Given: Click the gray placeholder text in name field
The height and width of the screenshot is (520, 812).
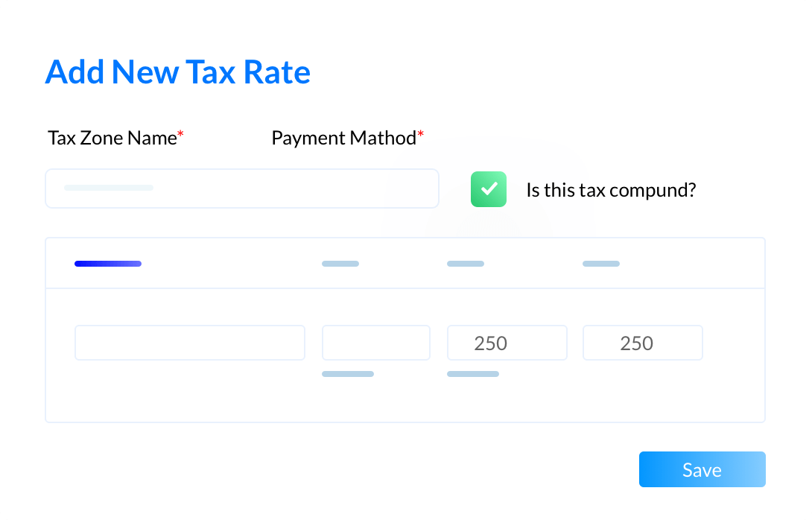Looking at the screenshot, I should (109, 188).
